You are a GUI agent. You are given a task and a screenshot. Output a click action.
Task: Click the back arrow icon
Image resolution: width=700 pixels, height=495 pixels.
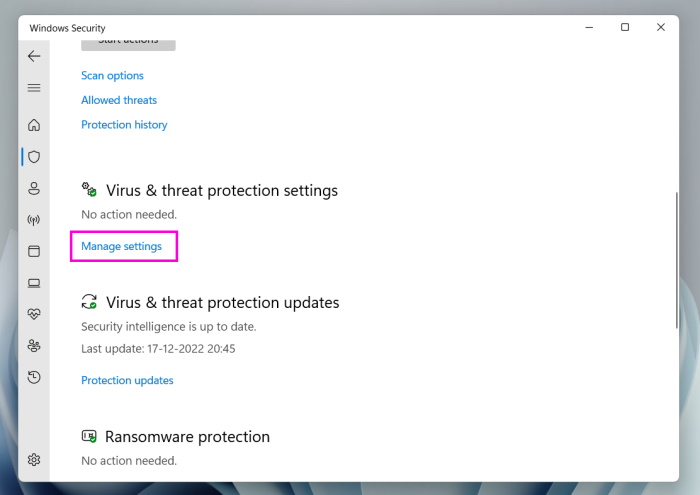(x=34, y=56)
